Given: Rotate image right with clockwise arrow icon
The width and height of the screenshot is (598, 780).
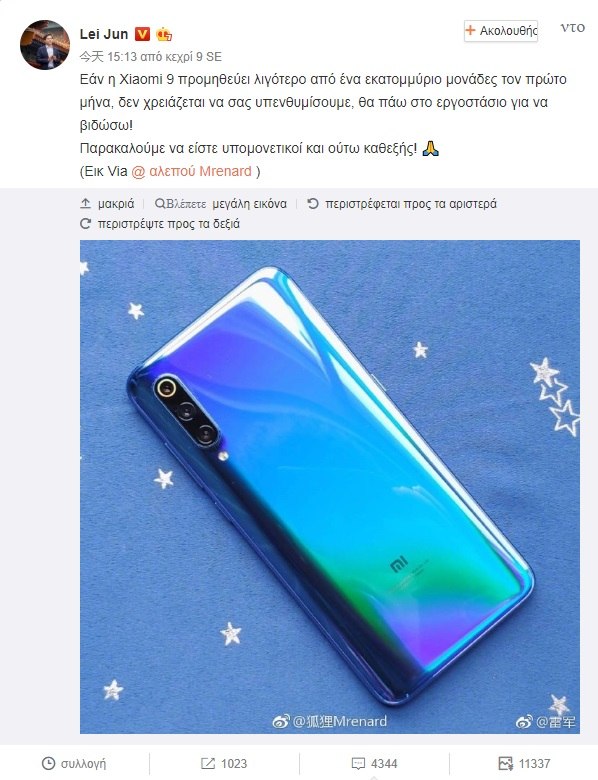Looking at the screenshot, I should point(86,223).
